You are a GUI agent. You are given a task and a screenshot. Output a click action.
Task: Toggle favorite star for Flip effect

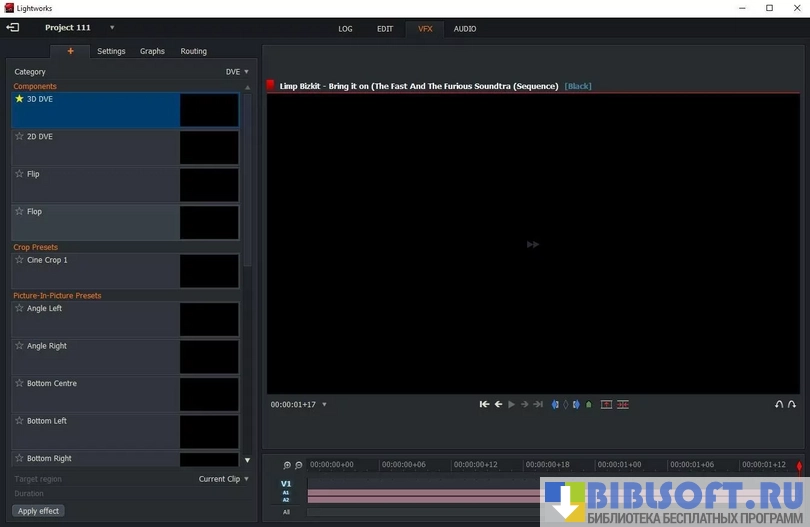19,174
